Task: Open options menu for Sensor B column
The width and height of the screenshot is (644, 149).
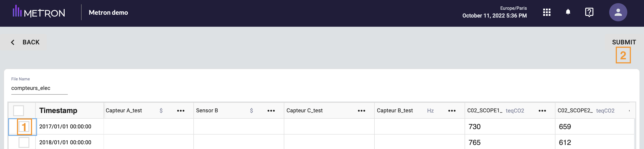Action: click(x=271, y=111)
